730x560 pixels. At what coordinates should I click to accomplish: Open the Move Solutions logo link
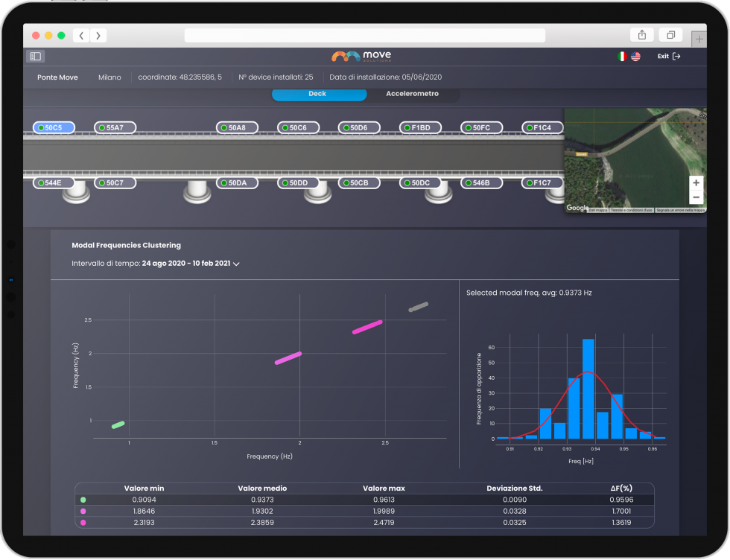361,56
